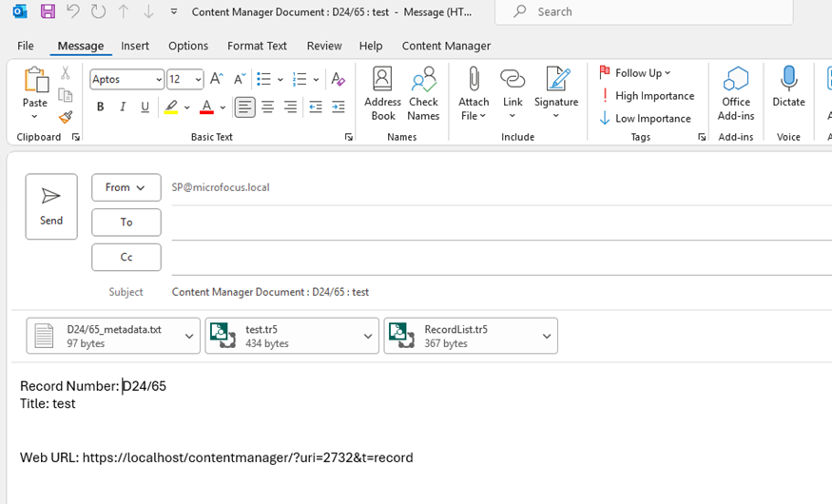Open the From account button
This screenshot has height=504, width=832.
point(126,187)
